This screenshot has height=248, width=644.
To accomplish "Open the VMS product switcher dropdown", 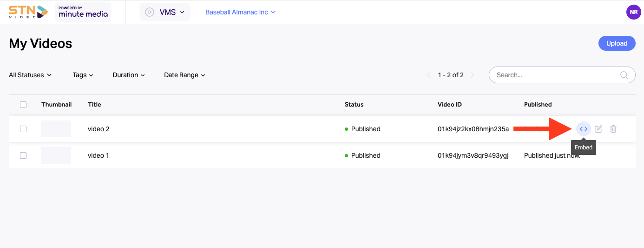I will pyautogui.click(x=165, y=12).
